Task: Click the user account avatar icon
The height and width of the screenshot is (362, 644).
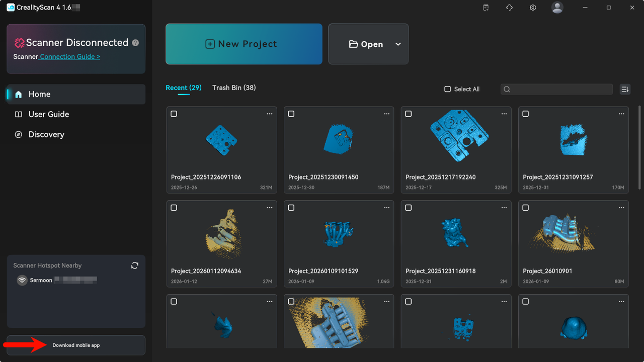Action: 557,8
